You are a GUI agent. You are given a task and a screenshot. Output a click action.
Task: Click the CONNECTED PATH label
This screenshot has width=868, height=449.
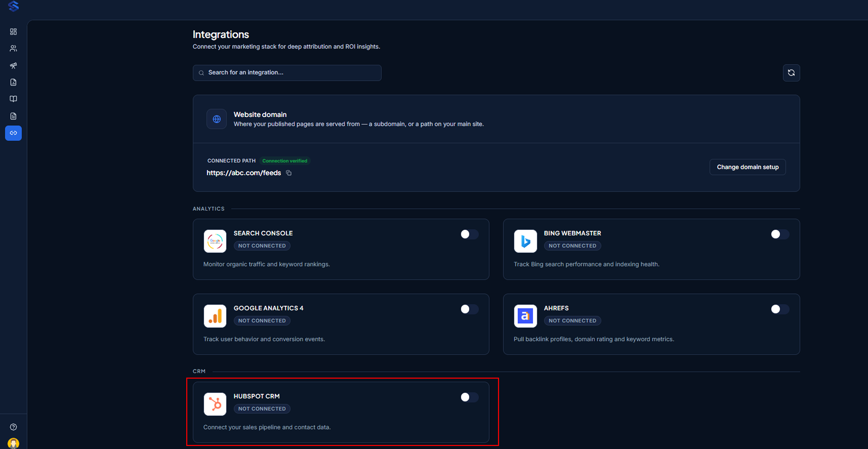pos(232,161)
